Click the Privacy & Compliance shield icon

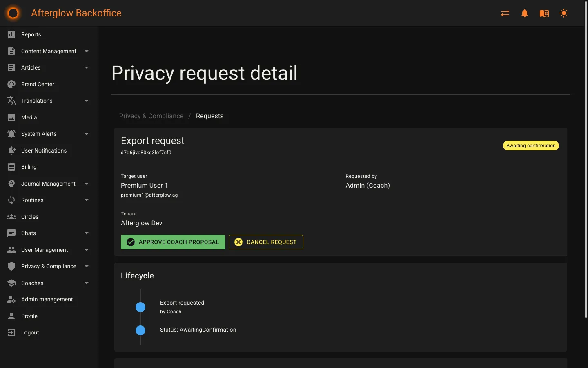click(11, 266)
